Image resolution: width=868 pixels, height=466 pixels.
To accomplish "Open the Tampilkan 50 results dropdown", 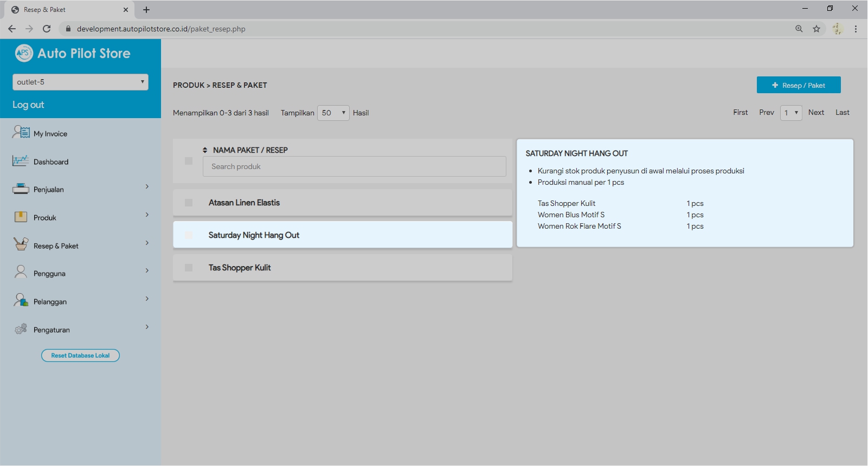I will 333,113.
